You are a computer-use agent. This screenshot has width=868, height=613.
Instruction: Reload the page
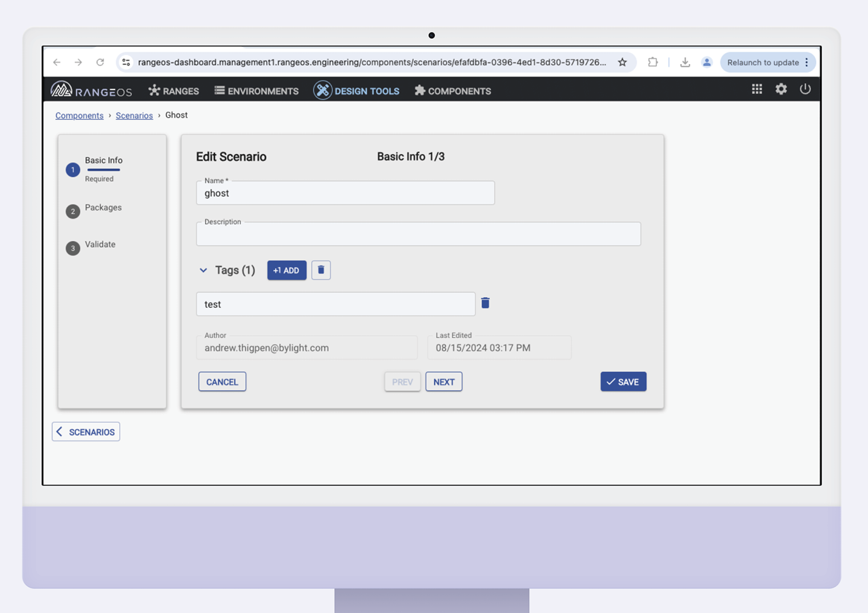[x=100, y=62]
